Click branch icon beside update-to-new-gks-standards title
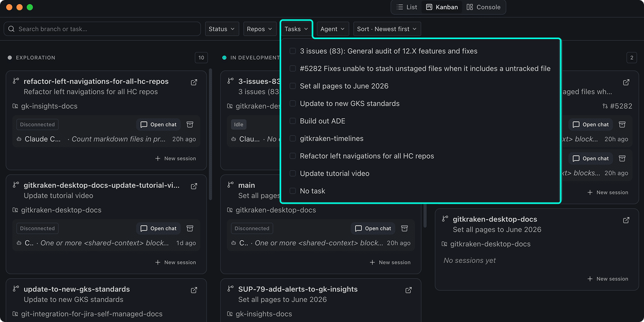 pyautogui.click(x=16, y=289)
